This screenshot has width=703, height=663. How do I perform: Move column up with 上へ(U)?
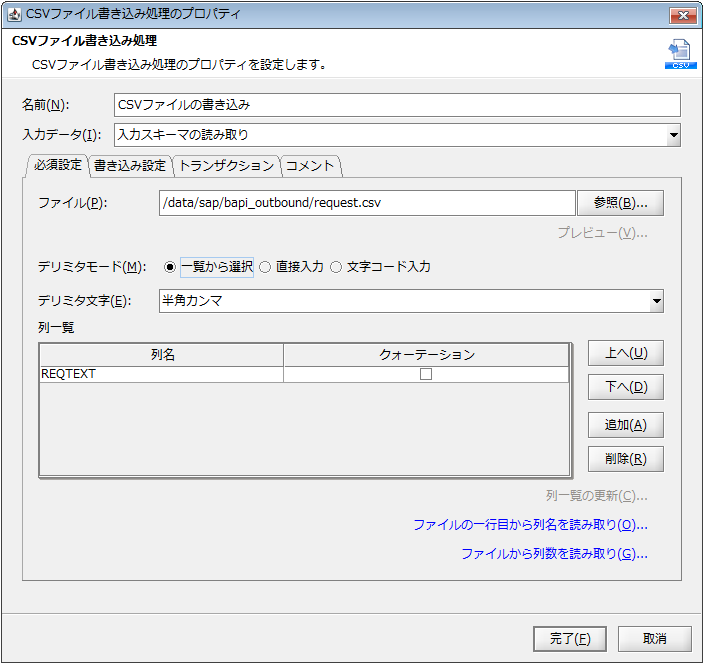point(625,353)
